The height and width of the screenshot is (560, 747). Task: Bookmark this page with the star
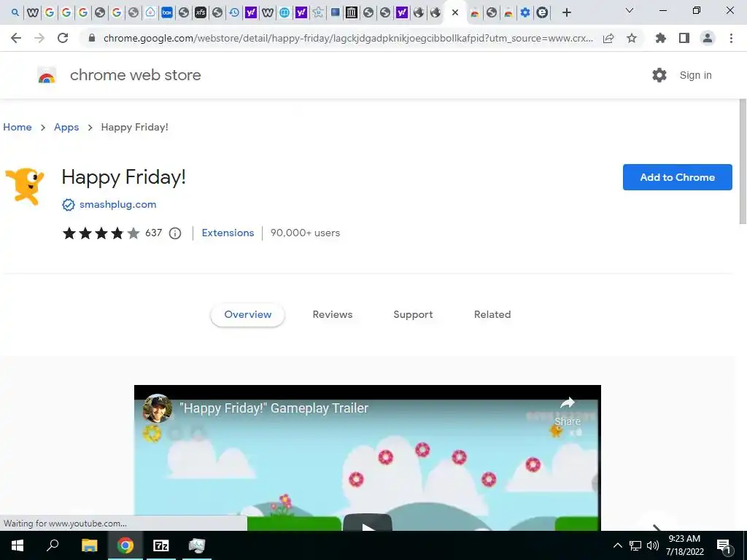pyautogui.click(x=632, y=38)
